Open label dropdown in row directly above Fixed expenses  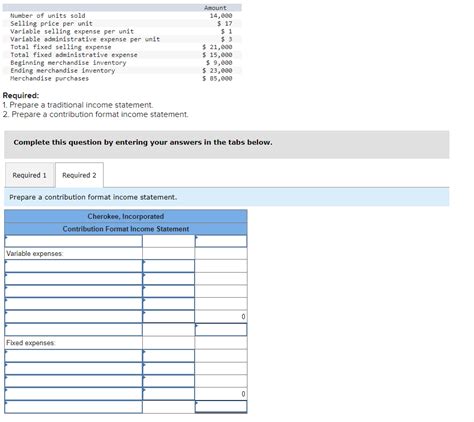(73, 330)
